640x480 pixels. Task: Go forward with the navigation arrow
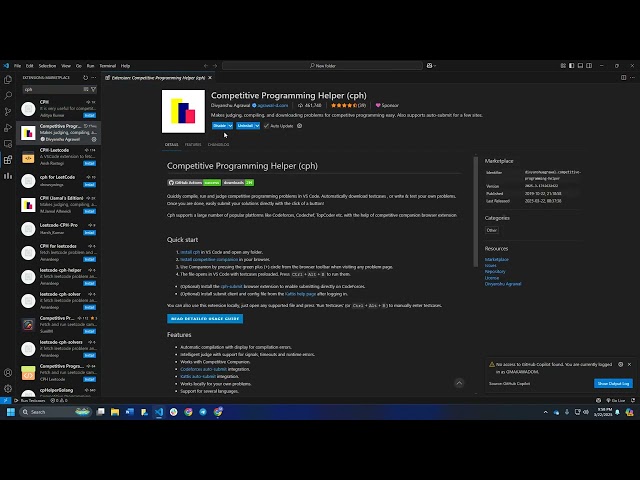[215, 66]
